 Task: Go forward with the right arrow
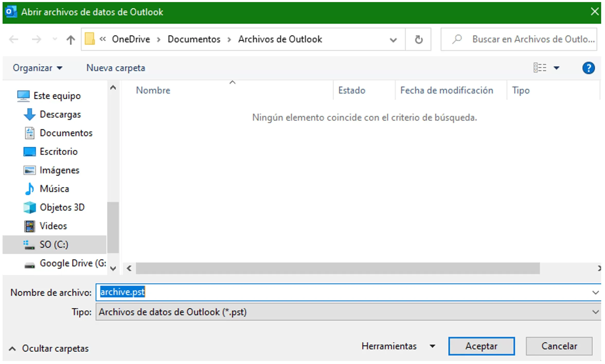(36, 39)
